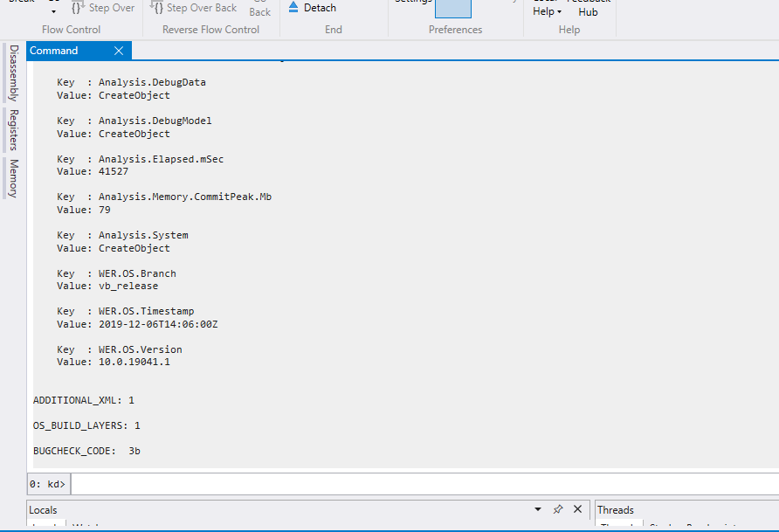This screenshot has width=779, height=532.
Task: Open the Disassembly side tab
Action: [13, 73]
